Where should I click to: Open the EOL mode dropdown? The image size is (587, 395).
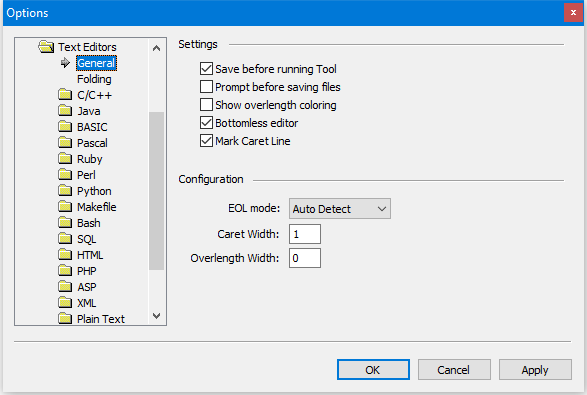coord(340,209)
